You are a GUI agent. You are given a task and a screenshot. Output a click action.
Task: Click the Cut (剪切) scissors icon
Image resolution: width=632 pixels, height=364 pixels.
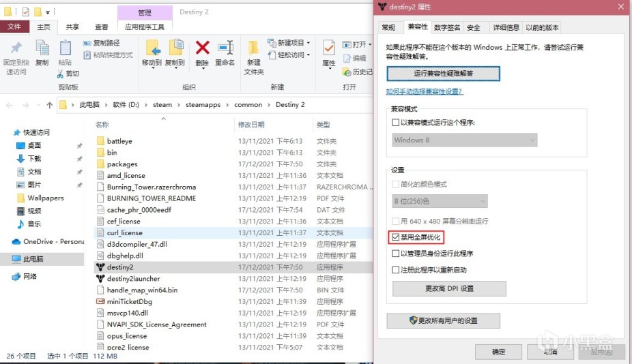[x=61, y=74]
